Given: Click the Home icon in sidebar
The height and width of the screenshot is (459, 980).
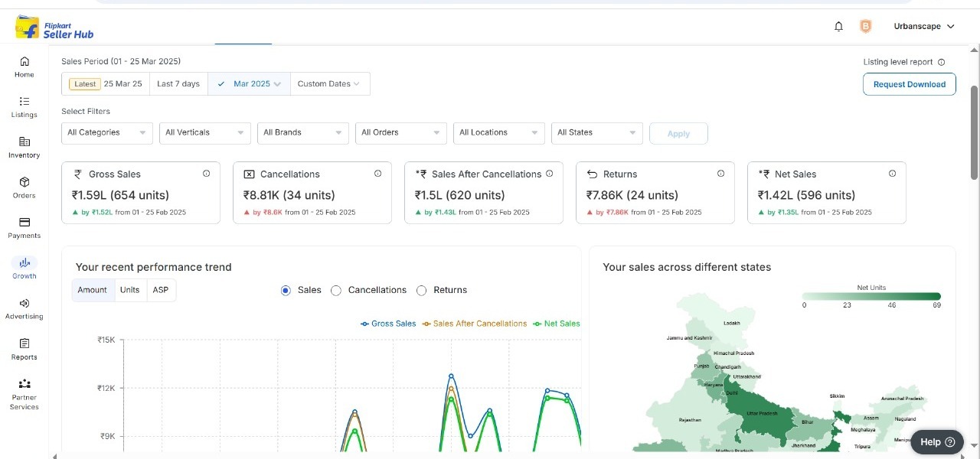Looking at the screenshot, I should coord(24,62).
